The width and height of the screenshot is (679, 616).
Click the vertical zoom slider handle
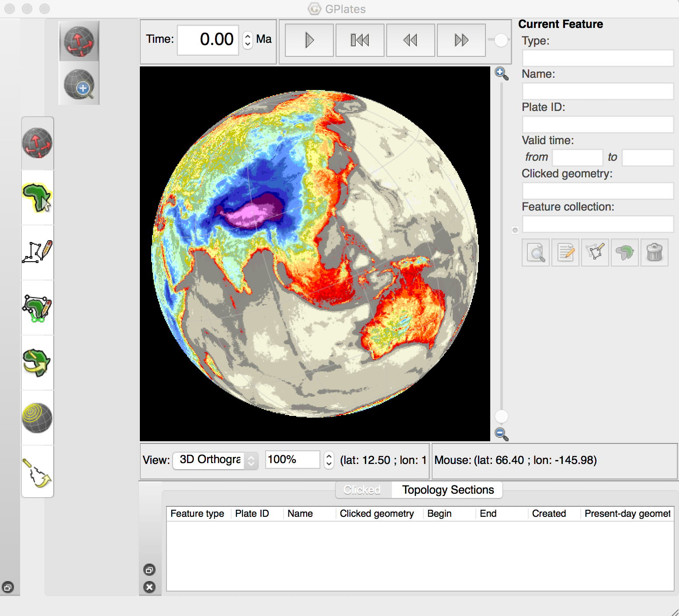[x=501, y=417]
